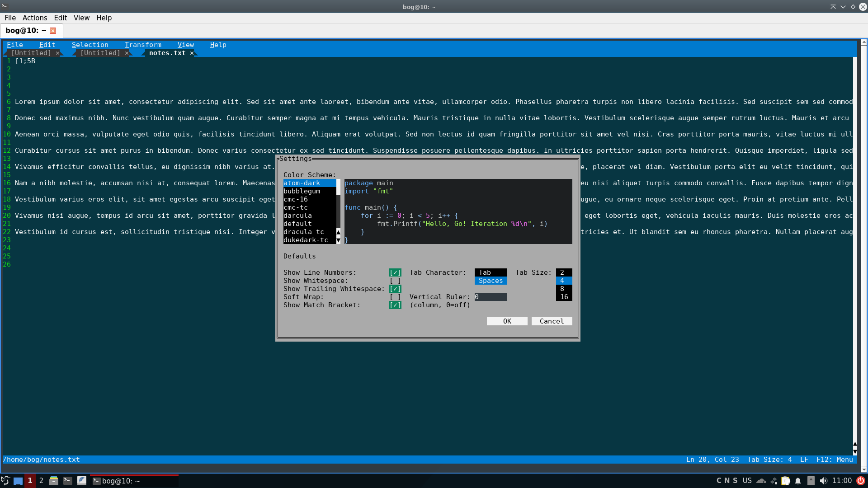868x488 pixels.
Task: Close the second Untitled tab
Action: 127,53
